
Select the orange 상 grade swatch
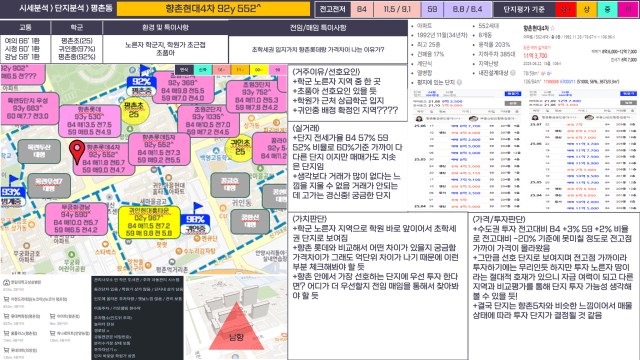tap(587, 9)
